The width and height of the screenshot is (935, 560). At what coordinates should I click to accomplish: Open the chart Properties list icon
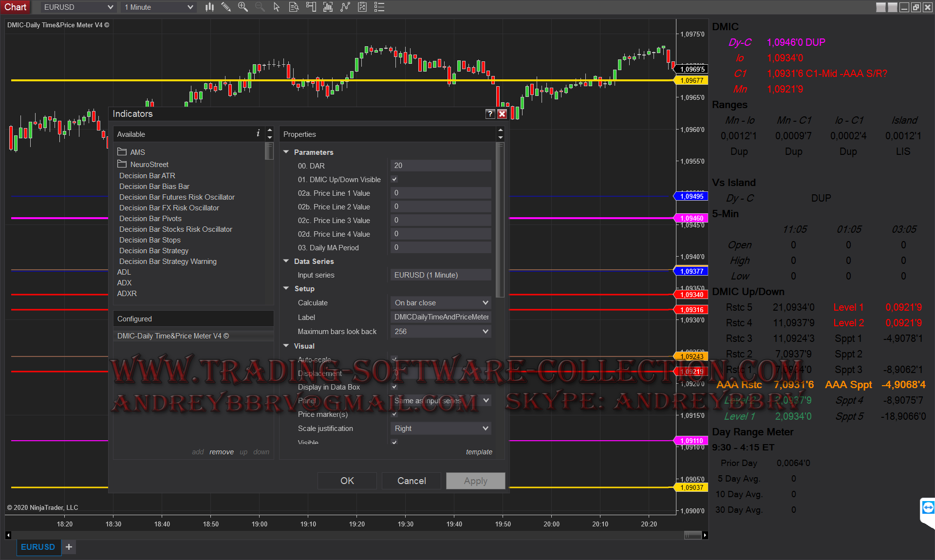tap(379, 7)
